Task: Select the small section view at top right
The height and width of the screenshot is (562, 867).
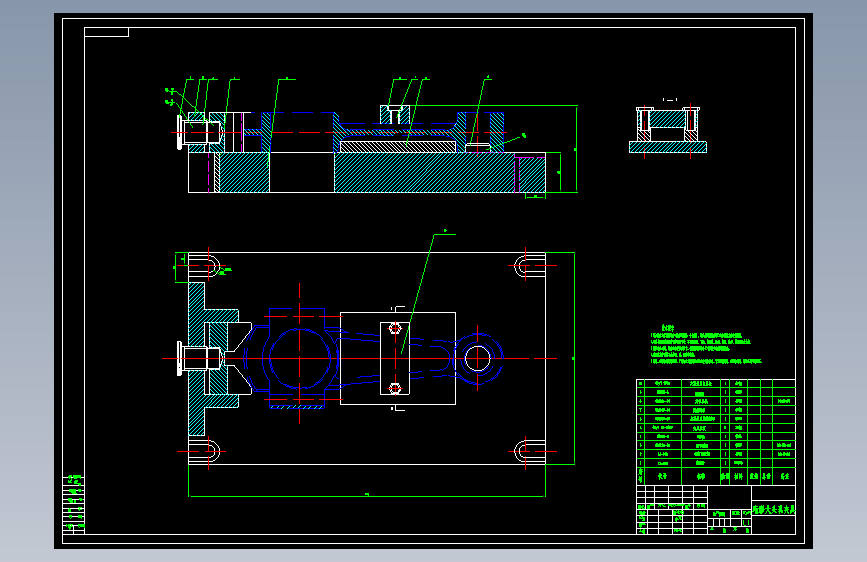Action: coord(668,130)
